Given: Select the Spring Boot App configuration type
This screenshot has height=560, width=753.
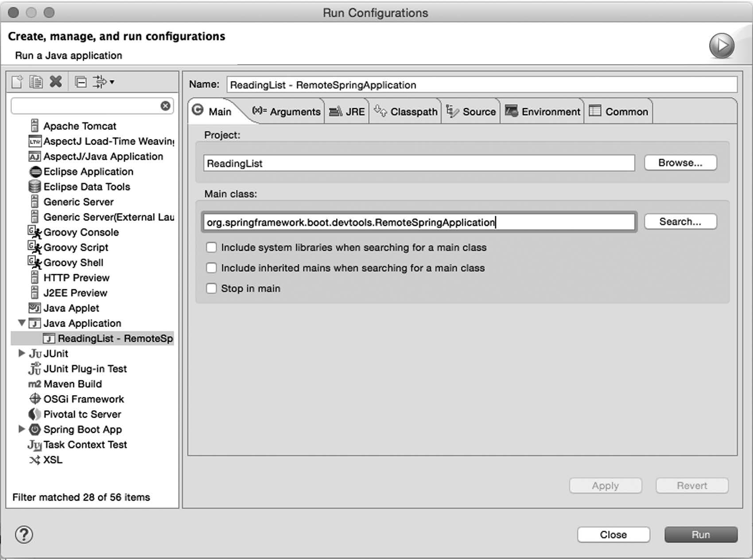Looking at the screenshot, I should (x=82, y=429).
